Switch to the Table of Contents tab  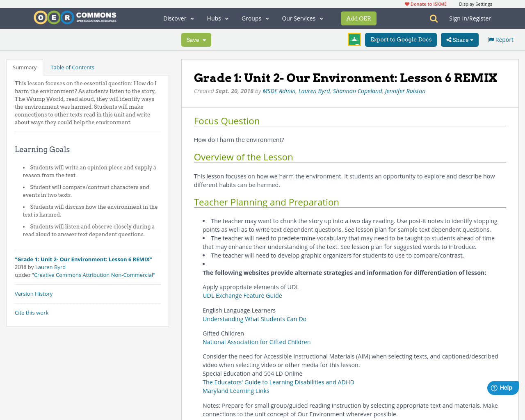(x=72, y=66)
